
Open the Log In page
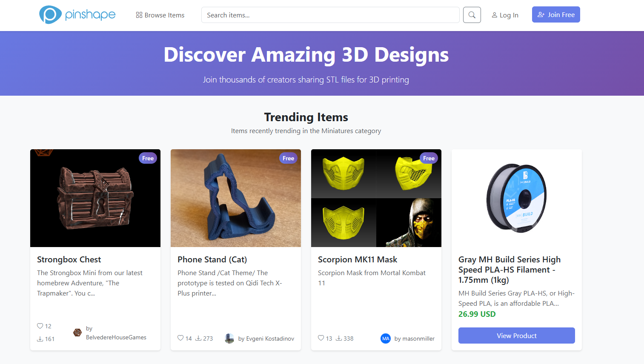[x=505, y=15]
